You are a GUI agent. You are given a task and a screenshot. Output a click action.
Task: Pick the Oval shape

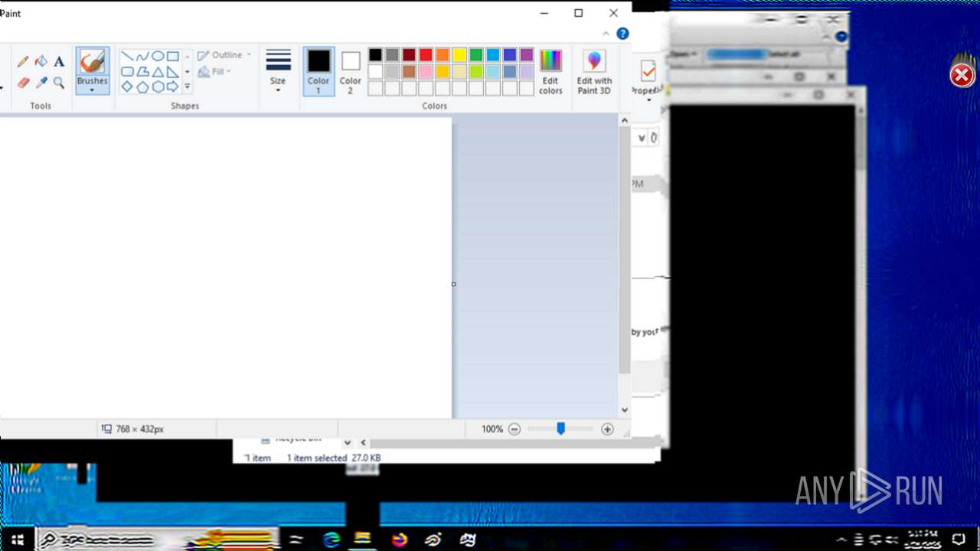158,56
